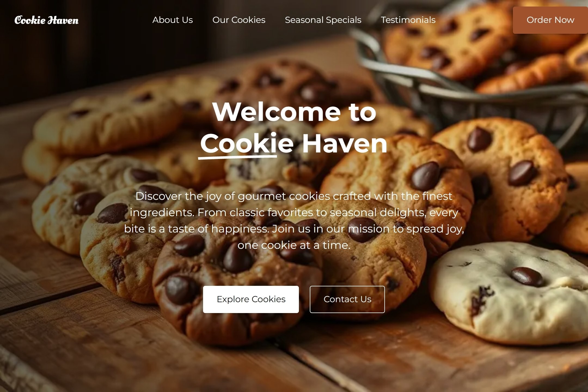Click the 'one cookie at a time.' text line
This screenshot has width=588, height=392.
click(294, 245)
